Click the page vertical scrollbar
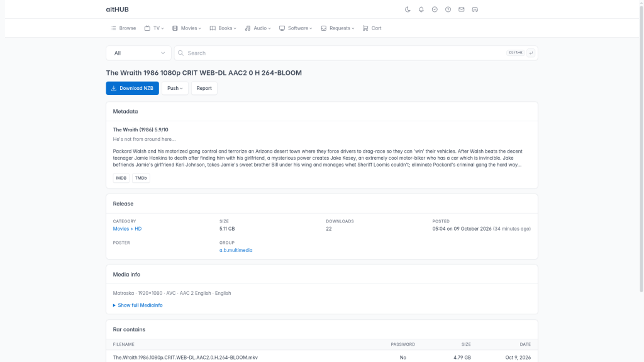This screenshot has width=644, height=362. tap(641, 148)
